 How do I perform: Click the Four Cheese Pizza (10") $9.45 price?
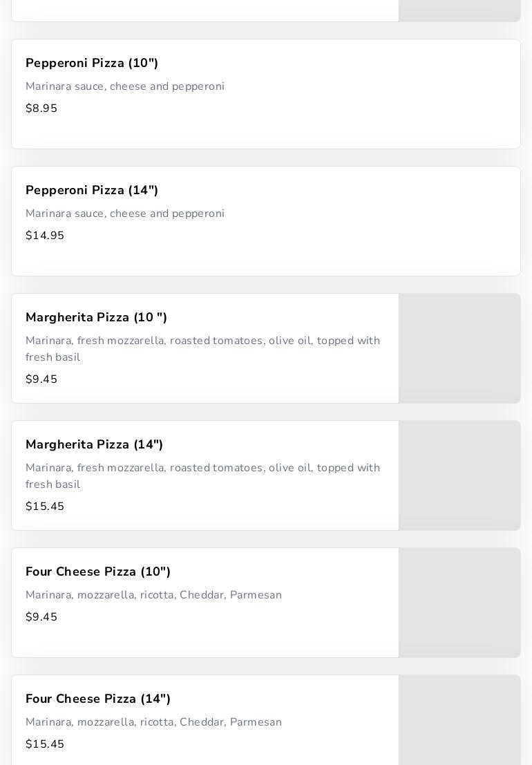coord(41,617)
